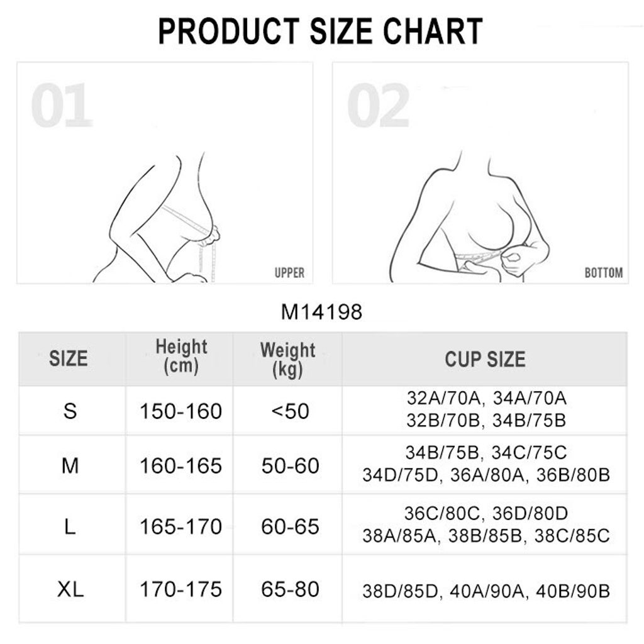This screenshot has width=644, height=644.
Task: Click the cup sizes for size S
Action: coord(486,409)
